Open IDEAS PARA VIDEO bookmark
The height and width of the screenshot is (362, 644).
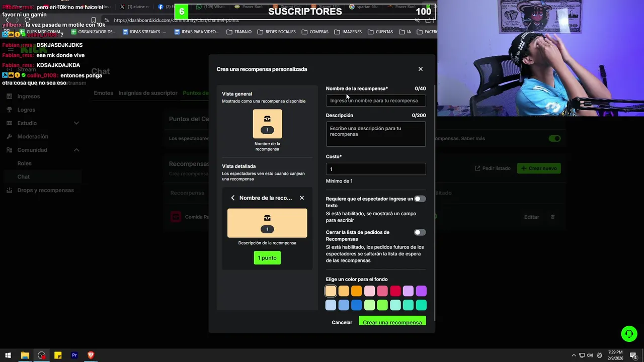(x=196, y=32)
